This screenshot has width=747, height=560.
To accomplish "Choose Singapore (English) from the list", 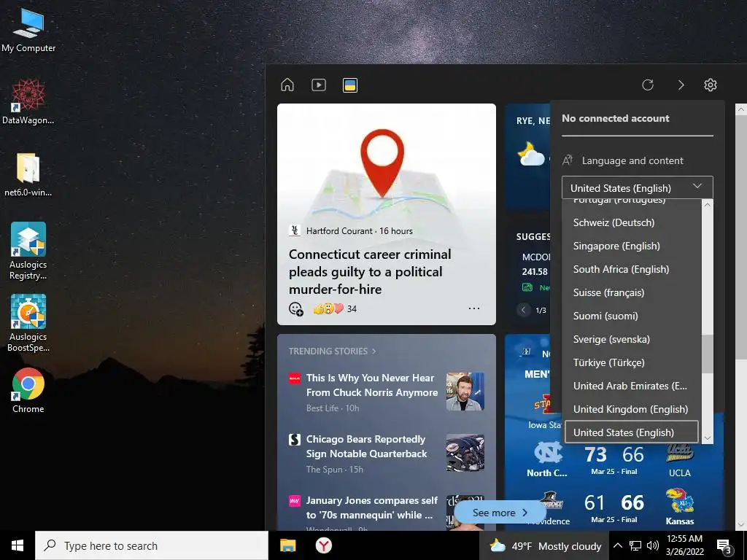I will (x=631, y=246).
